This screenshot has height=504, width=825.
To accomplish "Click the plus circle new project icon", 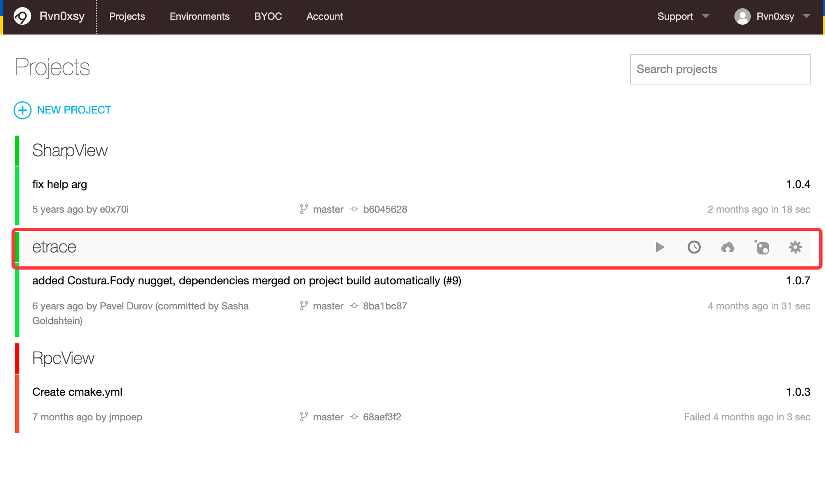I will point(22,110).
